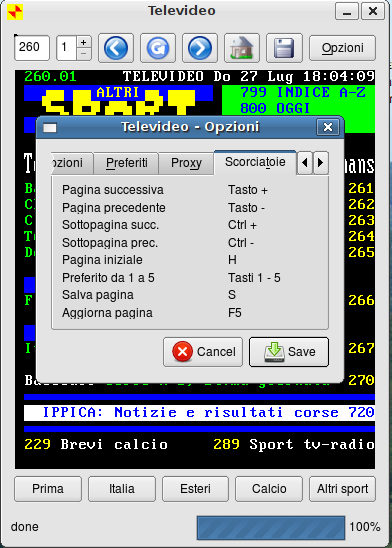
Task: Click the 'done' status bar text
Action: point(24,527)
